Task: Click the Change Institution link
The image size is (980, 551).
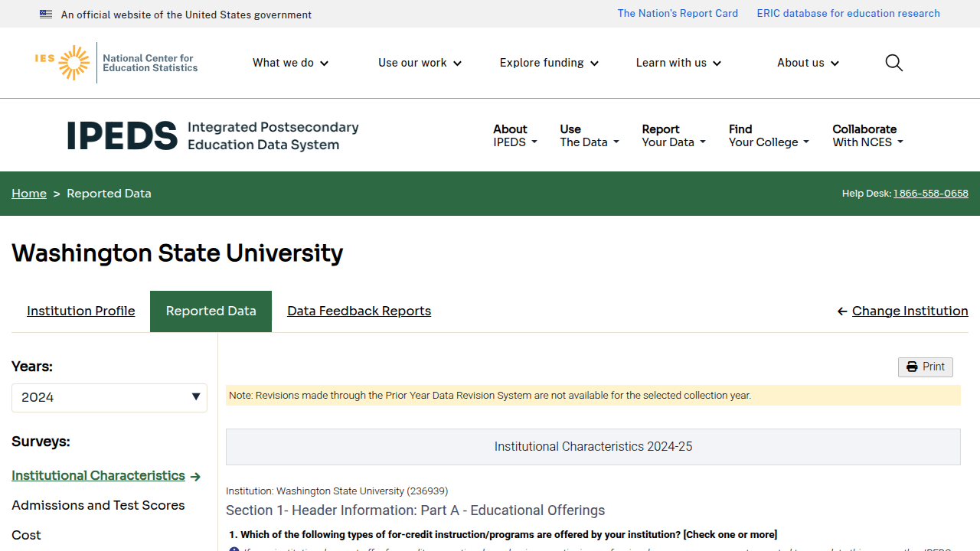Action: point(910,311)
